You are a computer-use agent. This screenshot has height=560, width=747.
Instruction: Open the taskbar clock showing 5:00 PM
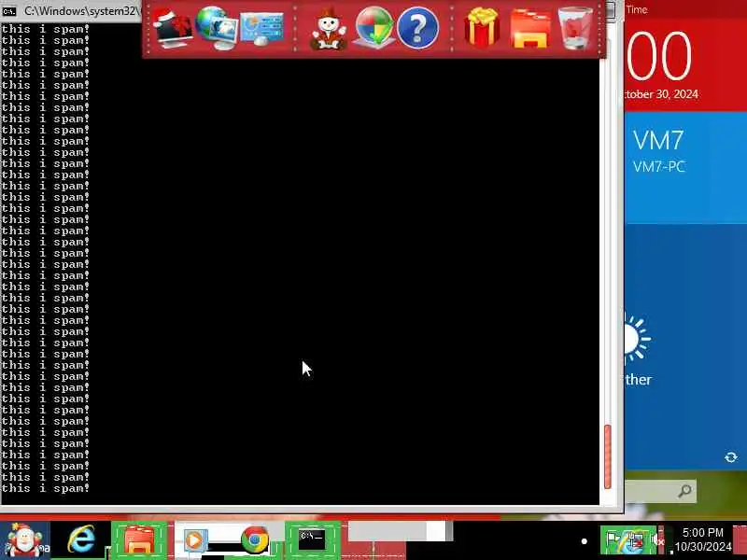pos(703,539)
